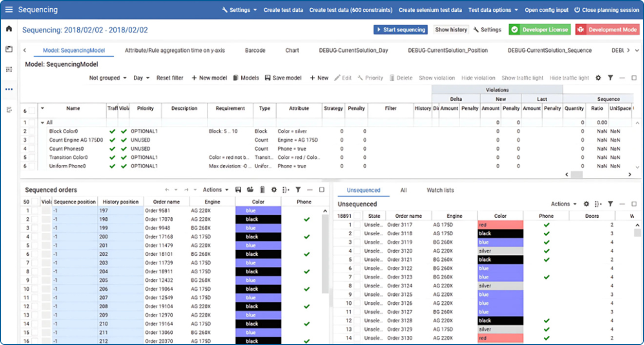Click filter funnel in Sequenced orders toolbar
Image resolution: width=644 pixels, height=345 pixels.
click(298, 190)
